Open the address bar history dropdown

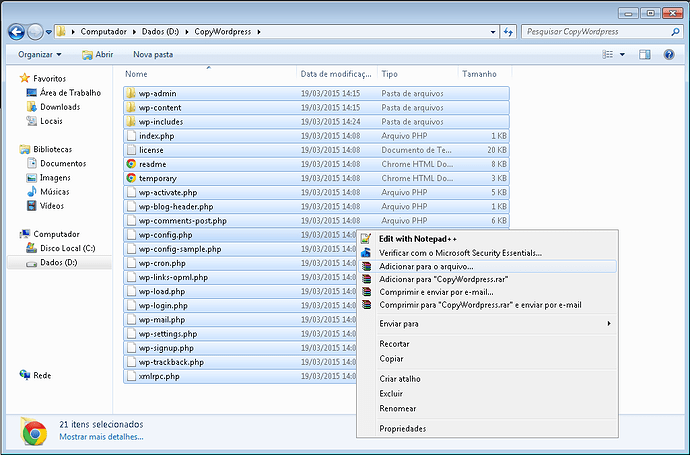[x=493, y=32]
